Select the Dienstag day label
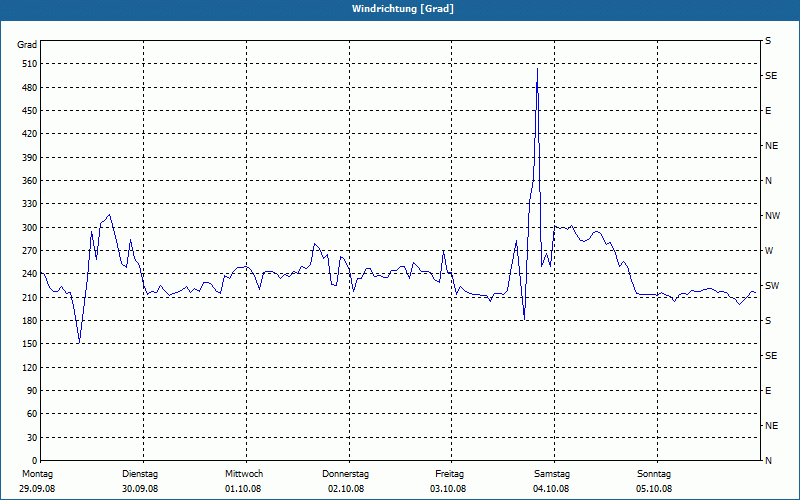 coord(140,474)
